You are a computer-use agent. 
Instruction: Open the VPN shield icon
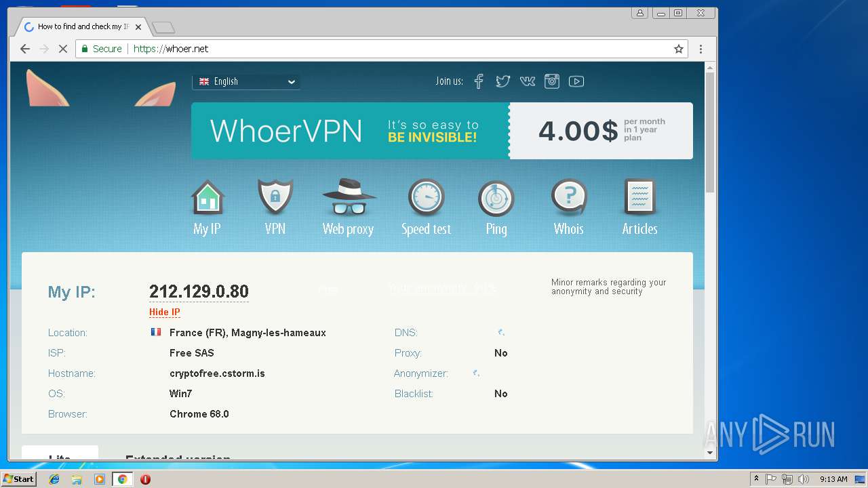(x=275, y=198)
